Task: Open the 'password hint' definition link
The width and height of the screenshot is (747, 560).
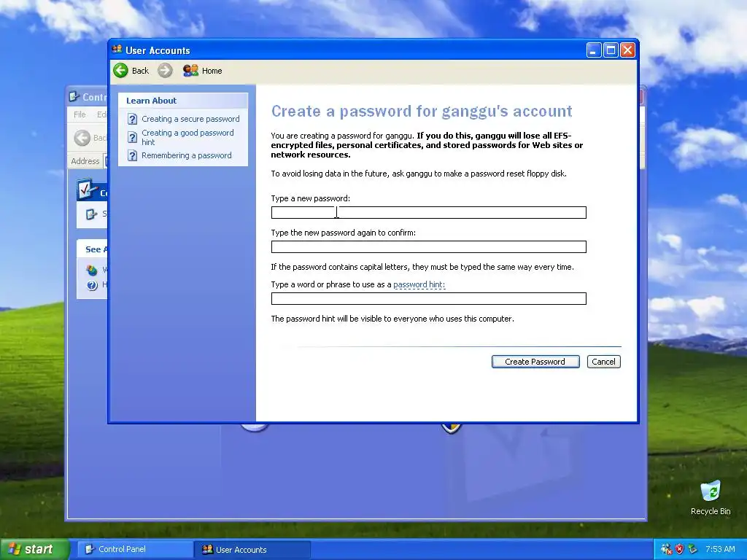Action: [x=419, y=284]
